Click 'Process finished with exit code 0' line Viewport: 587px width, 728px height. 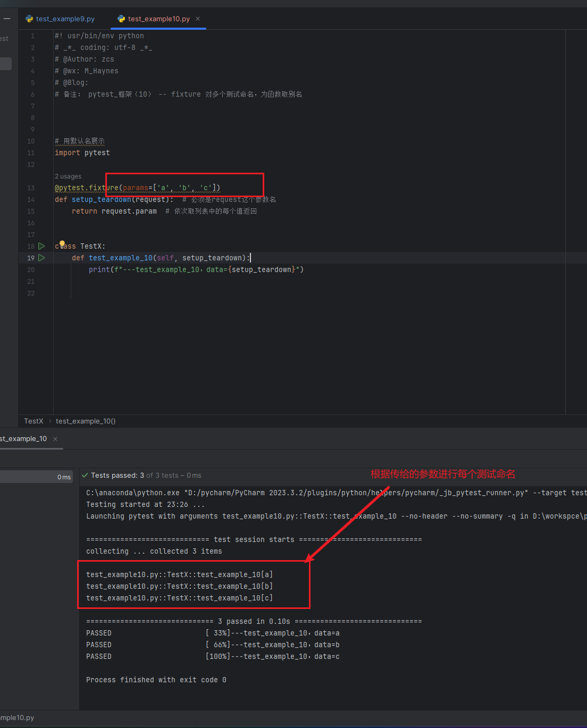coord(156,680)
